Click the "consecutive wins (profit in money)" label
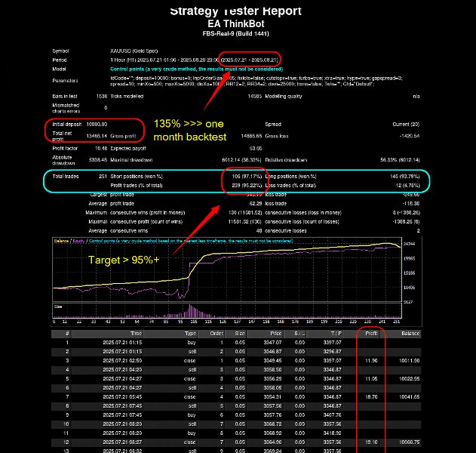 click(x=148, y=213)
